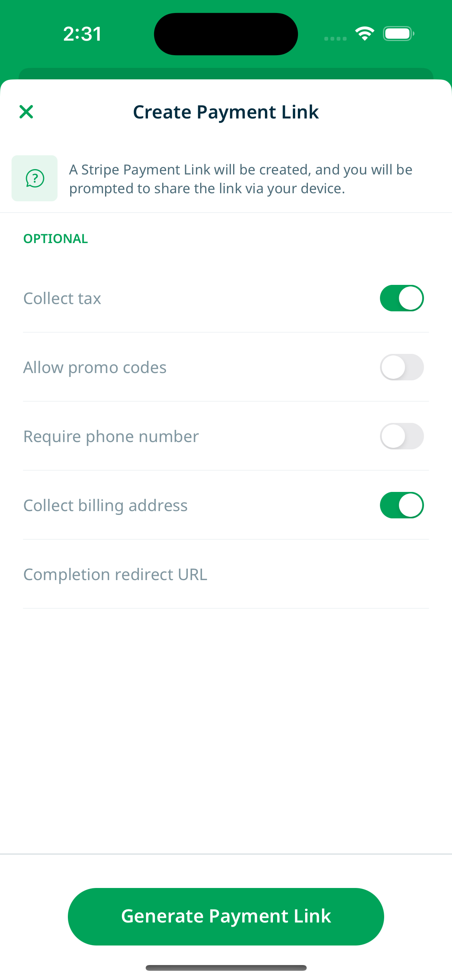Enable Allow promo codes switch

[x=402, y=367]
